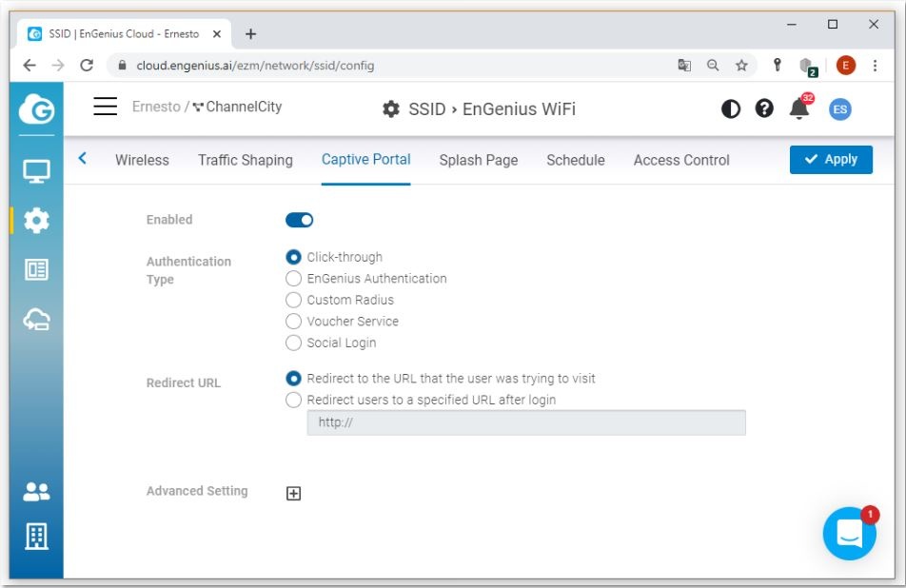Select Voucher Service authentication type
This screenshot has width=906, height=588.
pyautogui.click(x=294, y=322)
